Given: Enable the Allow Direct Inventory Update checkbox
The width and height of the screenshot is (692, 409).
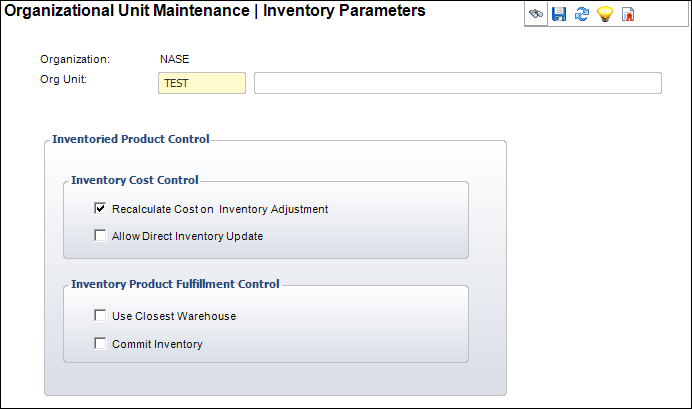Looking at the screenshot, I should coord(100,235).
